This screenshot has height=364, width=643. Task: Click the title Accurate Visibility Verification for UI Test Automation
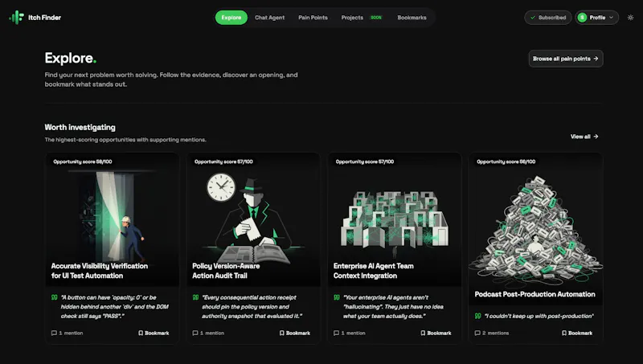[99, 271]
